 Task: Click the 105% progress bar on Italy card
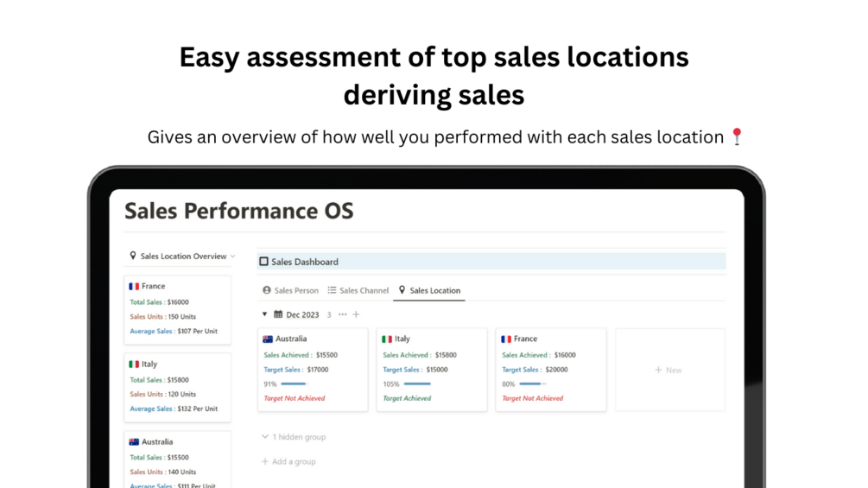point(417,383)
